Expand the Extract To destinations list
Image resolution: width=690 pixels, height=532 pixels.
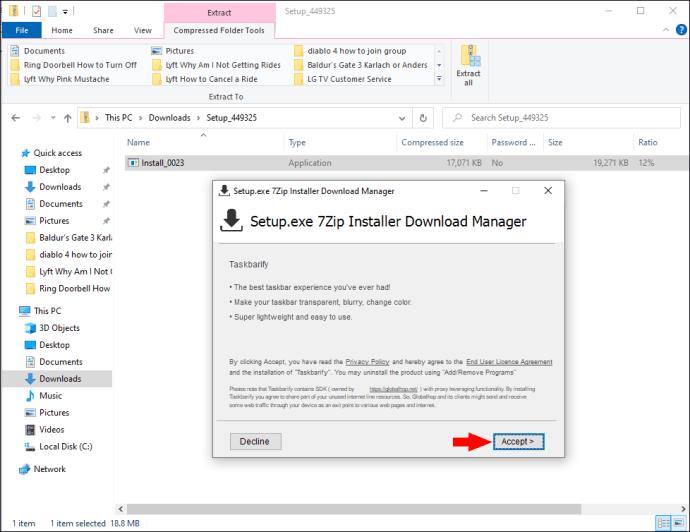pos(439,79)
